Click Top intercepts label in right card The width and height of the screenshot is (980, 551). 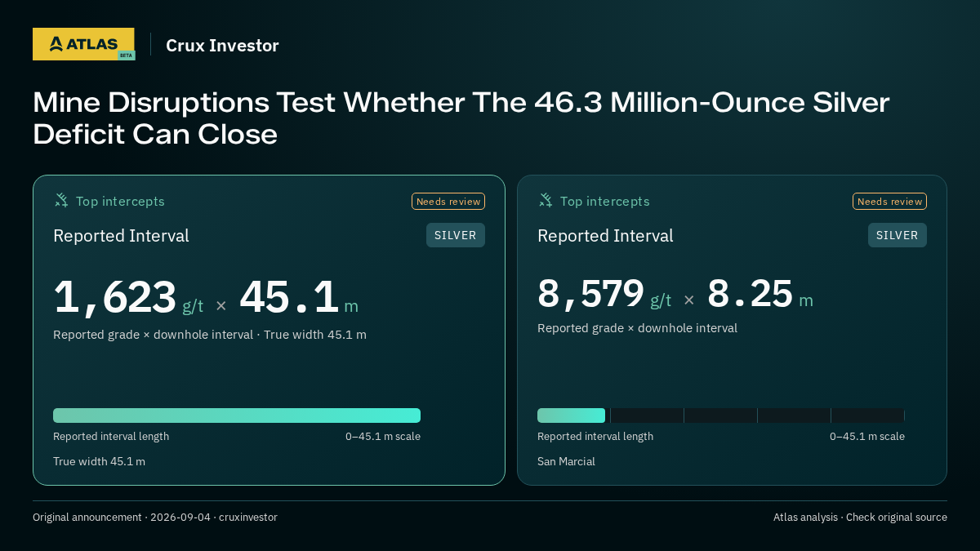(x=604, y=201)
